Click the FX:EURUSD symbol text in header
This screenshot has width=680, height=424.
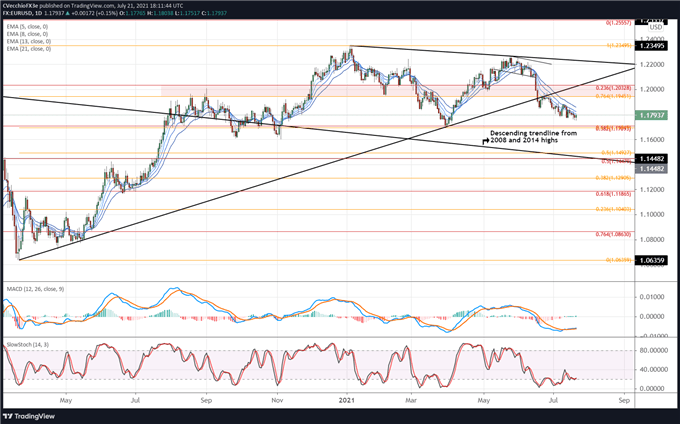(x=17, y=13)
